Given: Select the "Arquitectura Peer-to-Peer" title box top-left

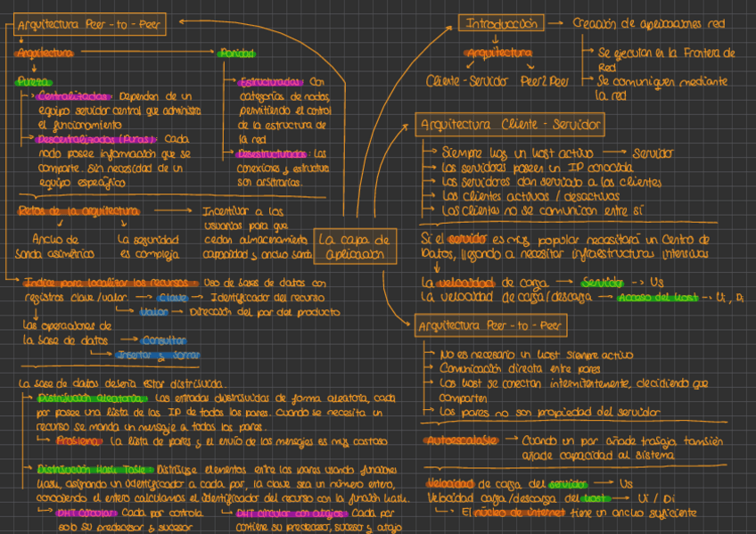Looking at the screenshot, I should pos(87,24).
